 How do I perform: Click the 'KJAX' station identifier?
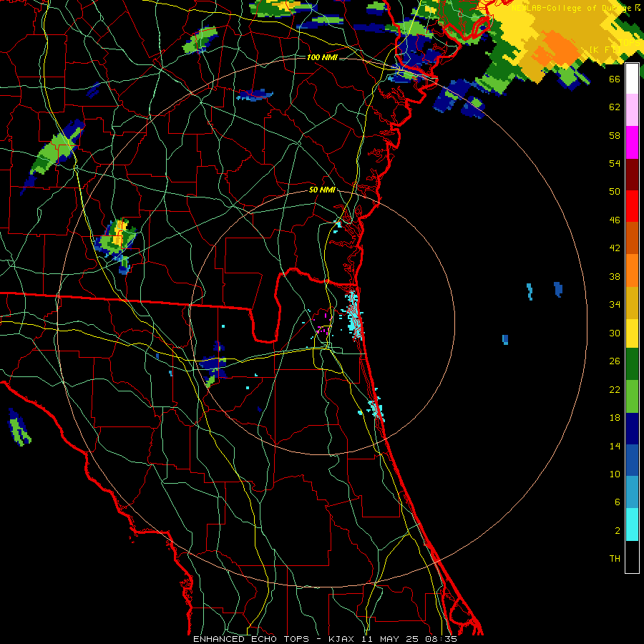(342, 639)
